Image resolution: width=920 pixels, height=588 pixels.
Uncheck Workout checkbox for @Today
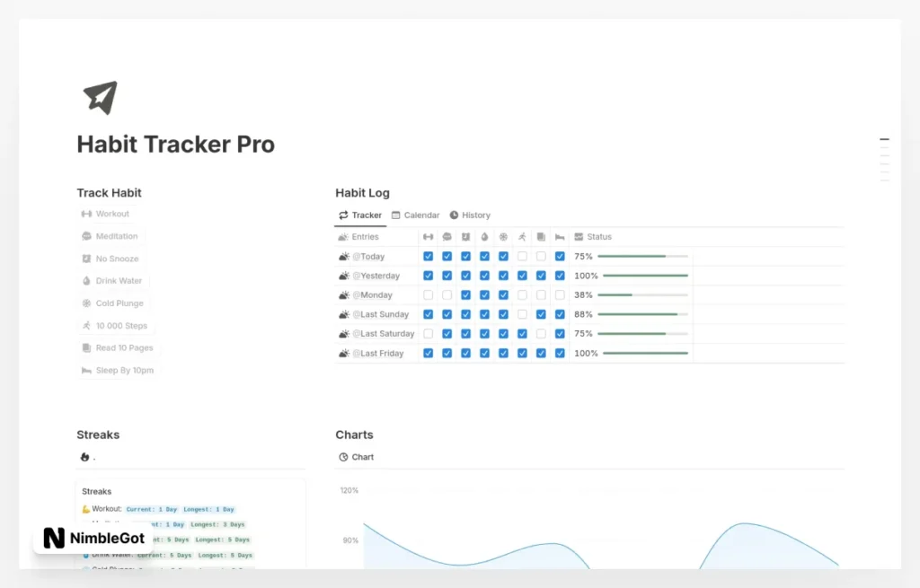coord(429,256)
